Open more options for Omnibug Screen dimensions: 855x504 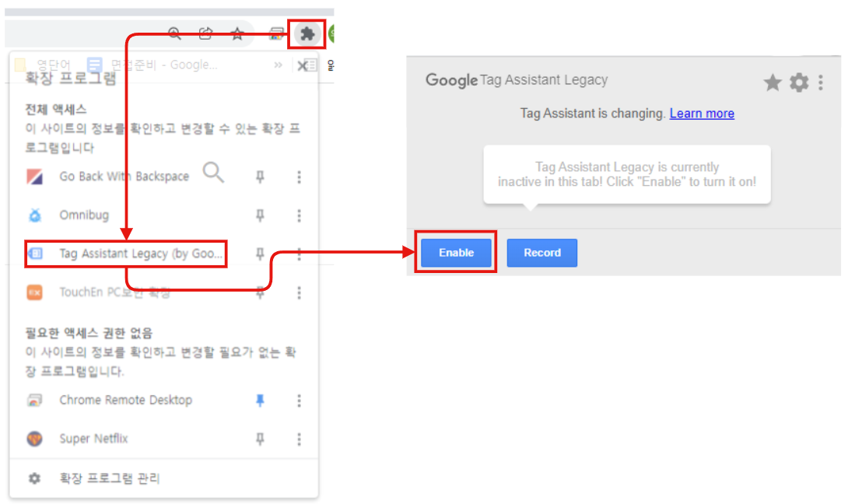coord(299,215)
